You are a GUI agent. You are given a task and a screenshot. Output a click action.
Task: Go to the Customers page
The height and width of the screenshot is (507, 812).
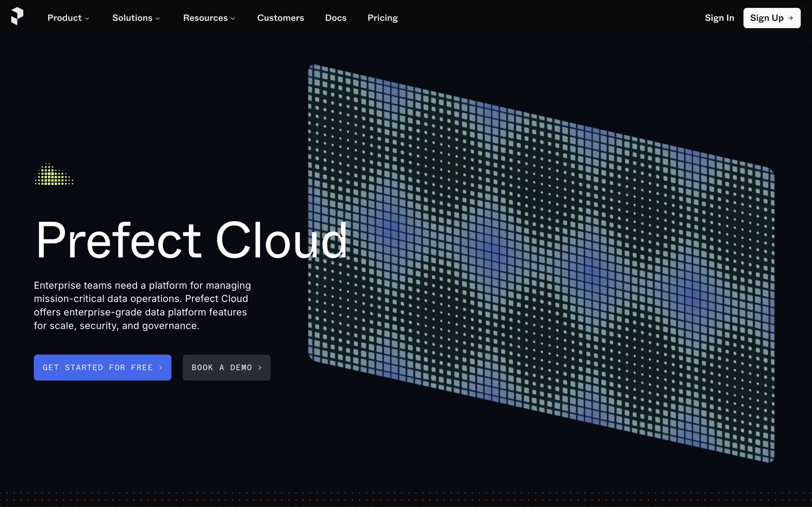point(281,18)
